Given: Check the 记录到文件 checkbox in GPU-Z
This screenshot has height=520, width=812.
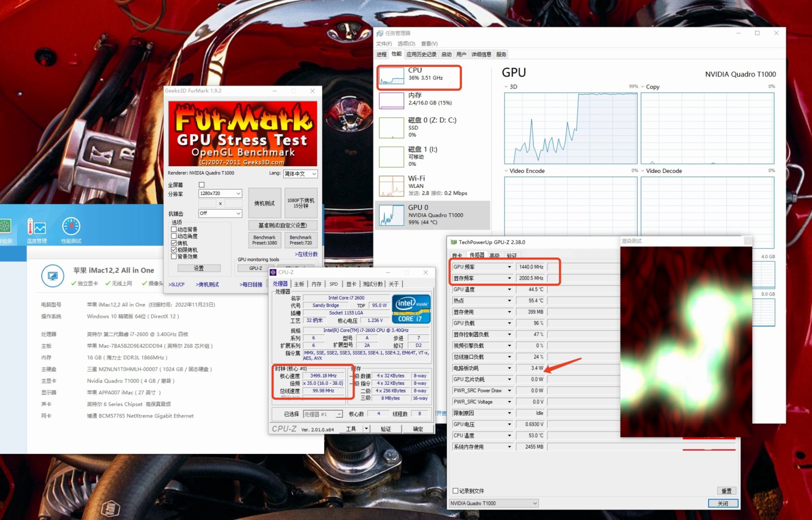Looking at the screenshot, I should point(456,491).
